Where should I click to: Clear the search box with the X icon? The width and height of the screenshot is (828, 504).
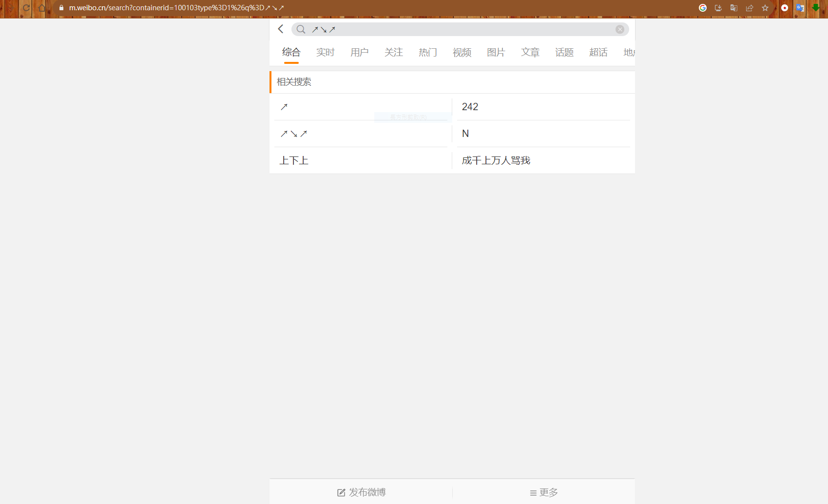619,29
